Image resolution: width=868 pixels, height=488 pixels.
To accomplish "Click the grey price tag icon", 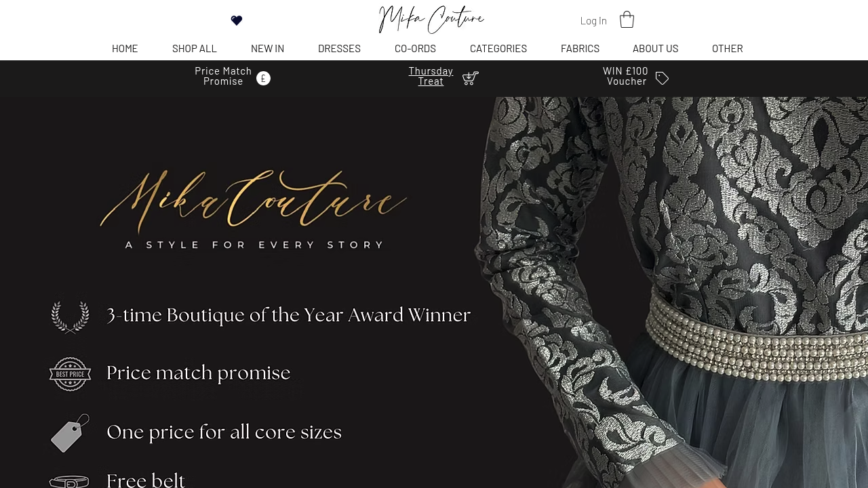I will [x=71, y=433].
